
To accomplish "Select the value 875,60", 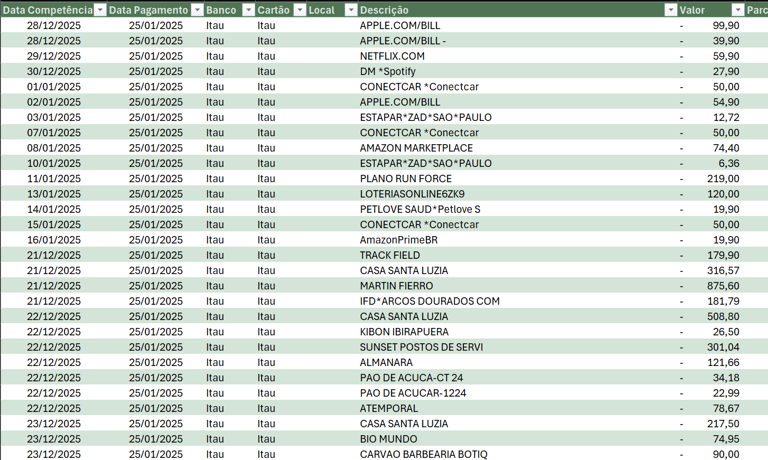I will point(723,286).
